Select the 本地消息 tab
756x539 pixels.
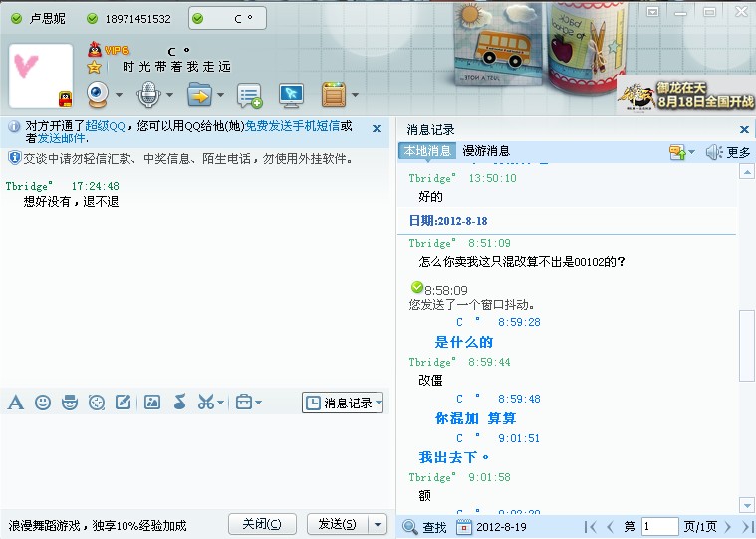click(x=426, y=151)
